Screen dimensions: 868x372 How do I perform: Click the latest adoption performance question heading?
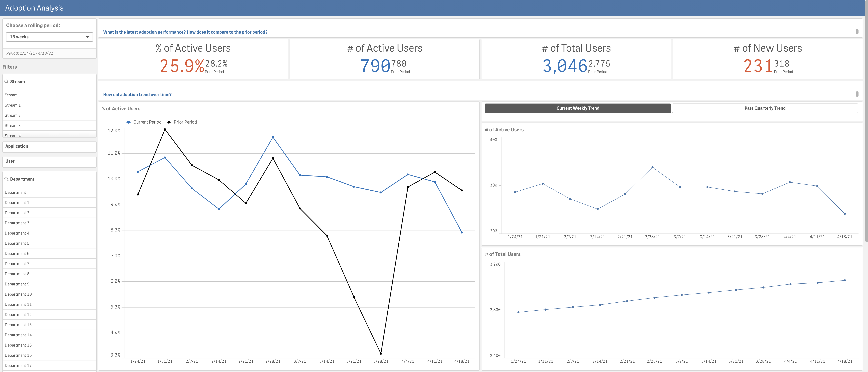click(x=185, y=32)
